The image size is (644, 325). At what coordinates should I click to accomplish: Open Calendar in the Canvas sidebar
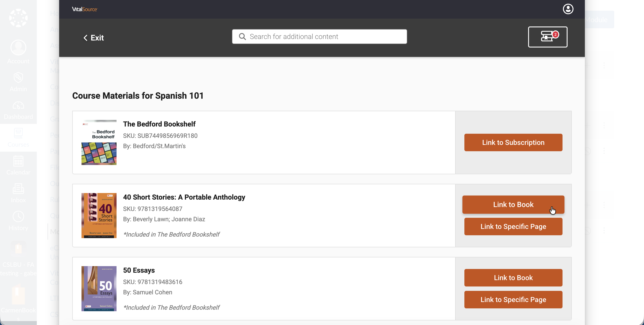pos(18,166)
